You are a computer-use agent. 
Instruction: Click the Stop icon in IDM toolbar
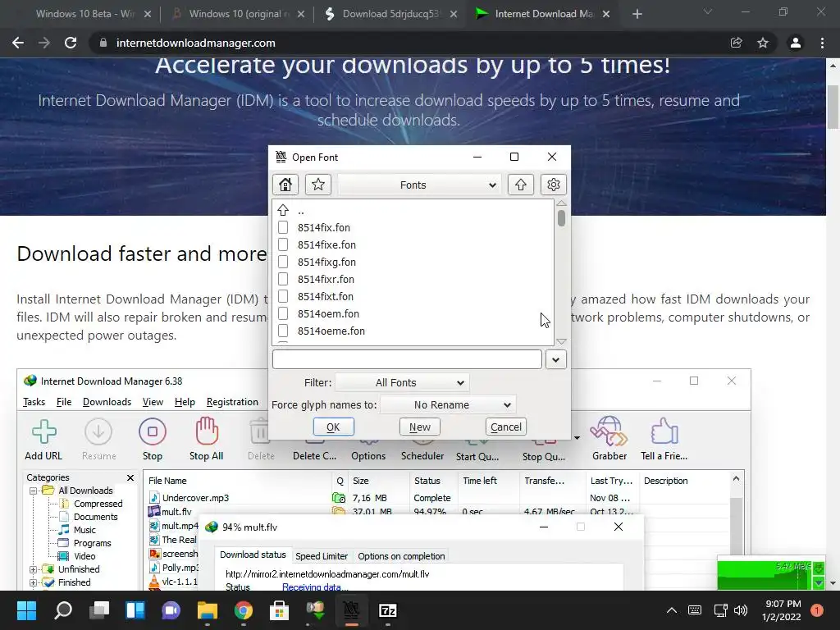tap(152, 431)
